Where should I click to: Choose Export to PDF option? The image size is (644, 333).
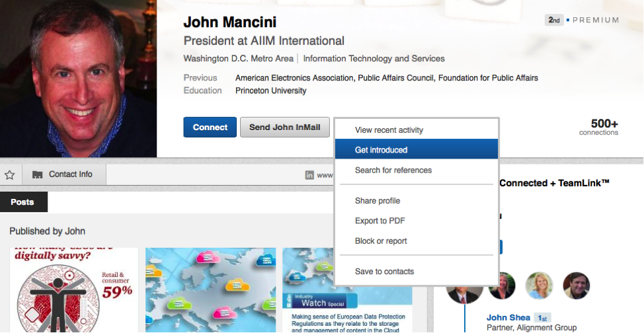click(417, 221)
